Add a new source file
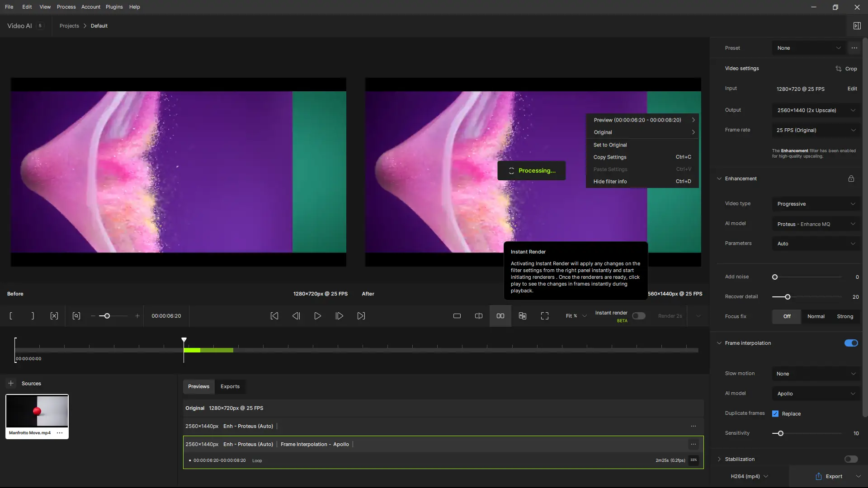Image resolution: width=868 pixels, height=488 pixels. 11,384
